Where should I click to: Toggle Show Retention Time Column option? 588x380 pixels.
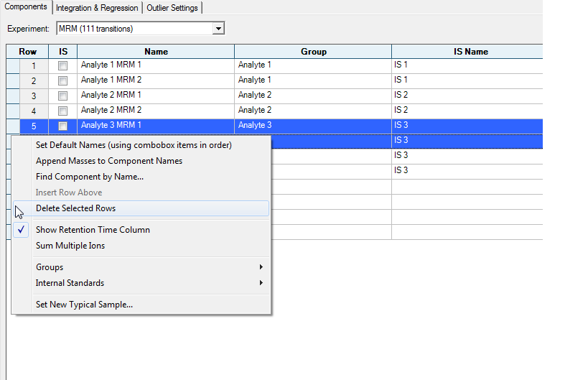pyautogui.click(x=93, y=230)
